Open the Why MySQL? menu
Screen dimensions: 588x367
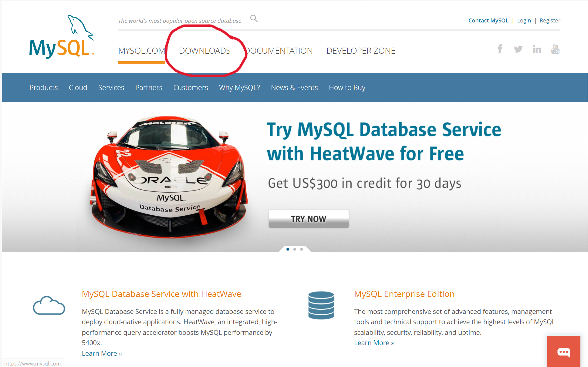click(239, 88)
